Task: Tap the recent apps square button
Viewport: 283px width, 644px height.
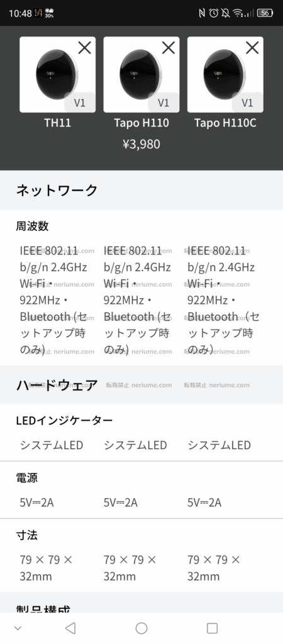Action: pos(212,628)
